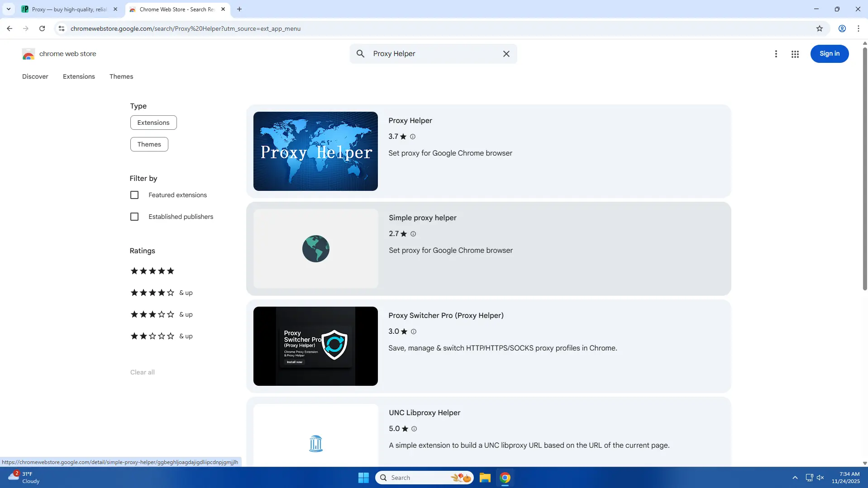Show rating info for Proxy Switcher Pro

pos(413,332)
